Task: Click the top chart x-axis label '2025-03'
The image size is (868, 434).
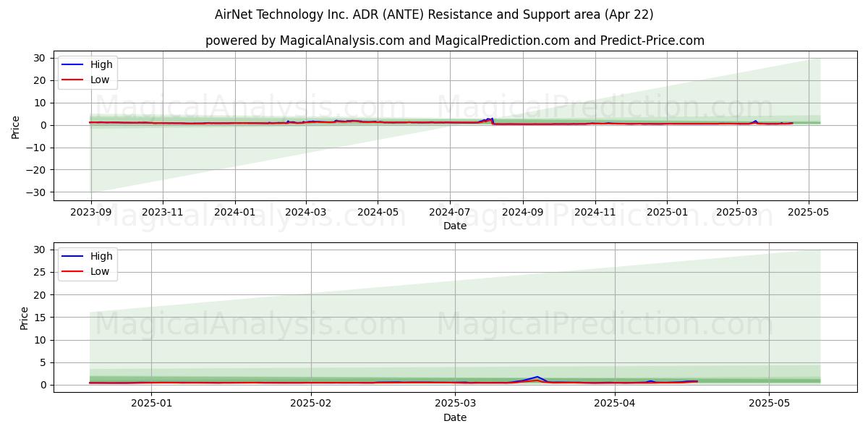Action: tap(737, 213)
